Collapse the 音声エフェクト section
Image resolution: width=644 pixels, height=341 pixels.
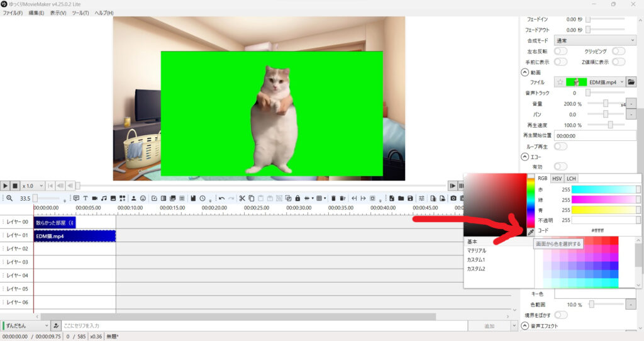[x=525, y=325]
